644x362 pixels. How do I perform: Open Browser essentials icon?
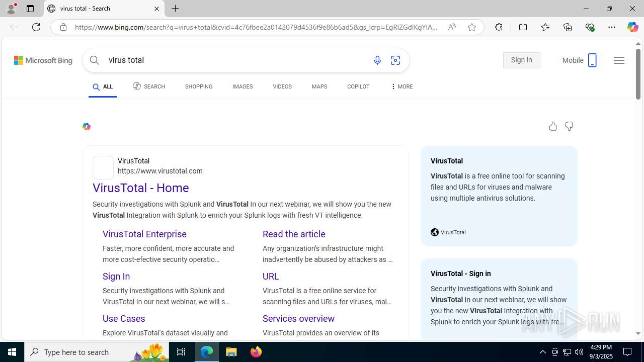click(x=590, y=27)
